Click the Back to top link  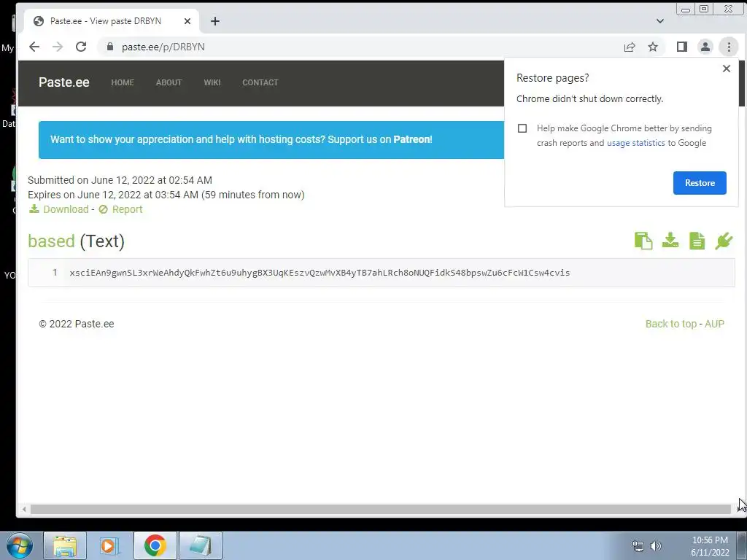[x=671, y=324]
